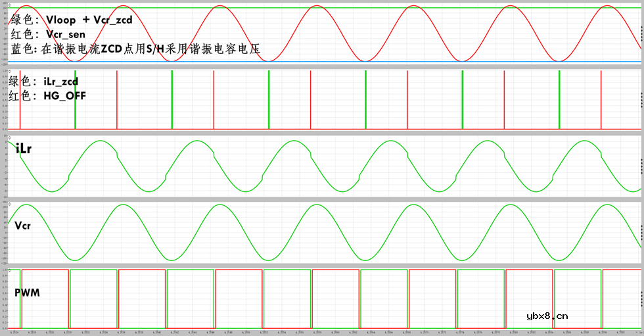This screenshot has width=644, height=336.
Task: Click the Vcr waveform label
Action: click(24, 225)
